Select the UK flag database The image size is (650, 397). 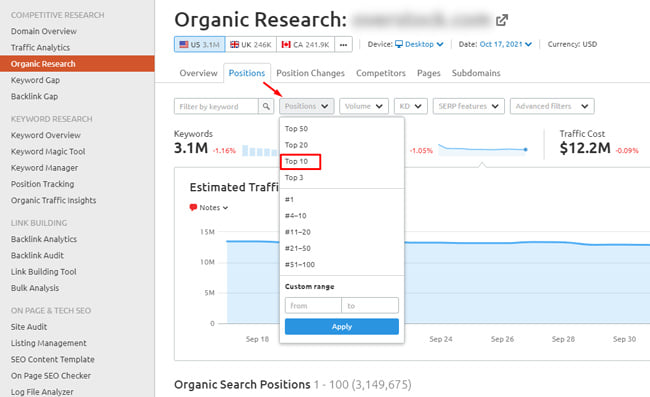[x=251, y=44]
